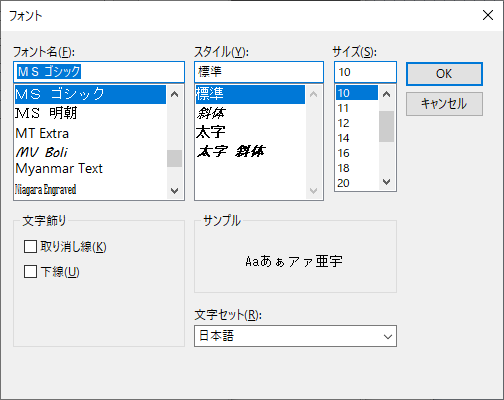504x400 pixels.
Task: Close the フォント dialog with X
Action: pos(488,15)
